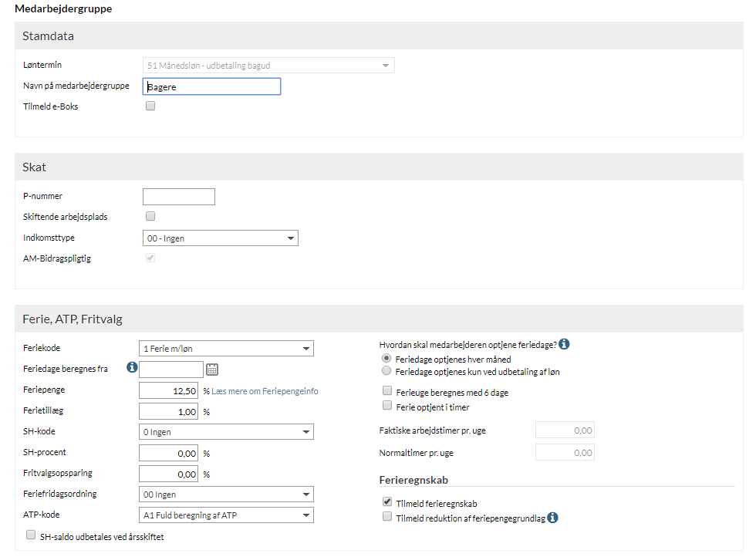Click info icon beside optjene feriedage question
Screen dimensions: 756x557
(564, 344)
